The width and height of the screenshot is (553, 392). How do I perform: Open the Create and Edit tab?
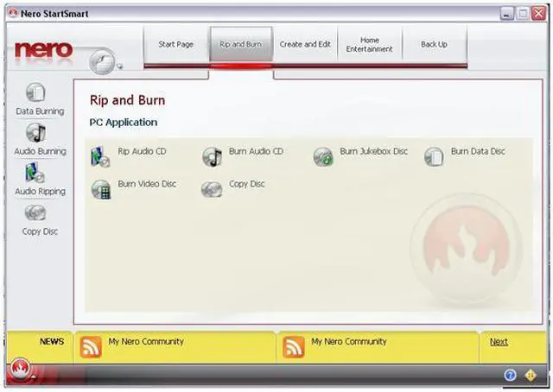[x=305, y=44]
